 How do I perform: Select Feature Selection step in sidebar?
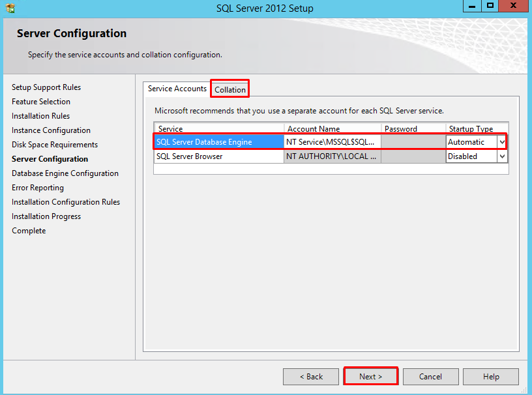(40, 102)
